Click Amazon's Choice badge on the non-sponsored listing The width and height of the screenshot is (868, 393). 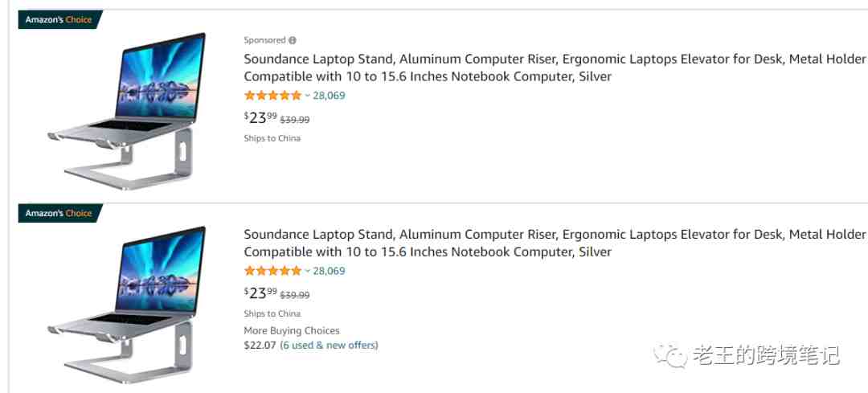coord(60,213)
